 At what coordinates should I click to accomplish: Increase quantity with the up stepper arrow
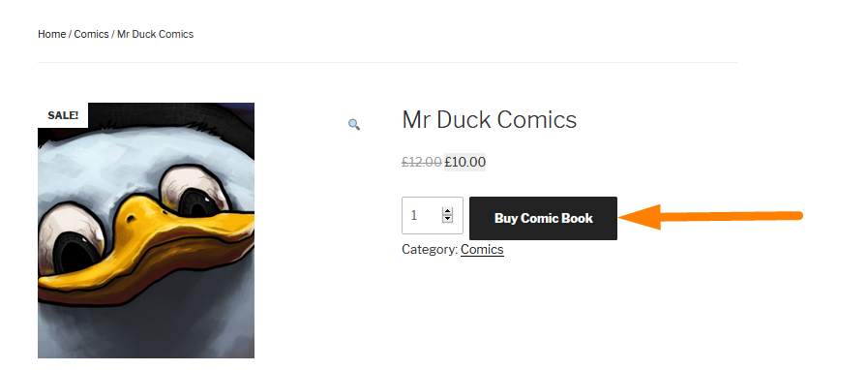click(447, 211)
